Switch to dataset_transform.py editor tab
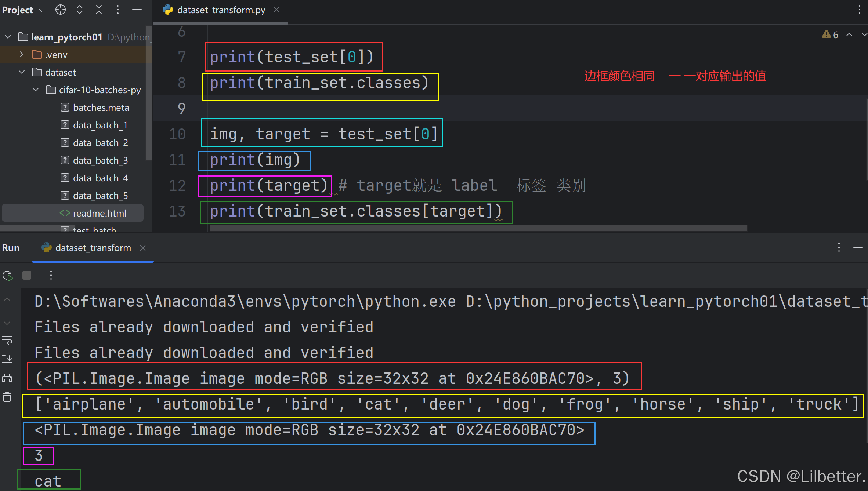This screenshot has width=868, height=491. (221, 10)
